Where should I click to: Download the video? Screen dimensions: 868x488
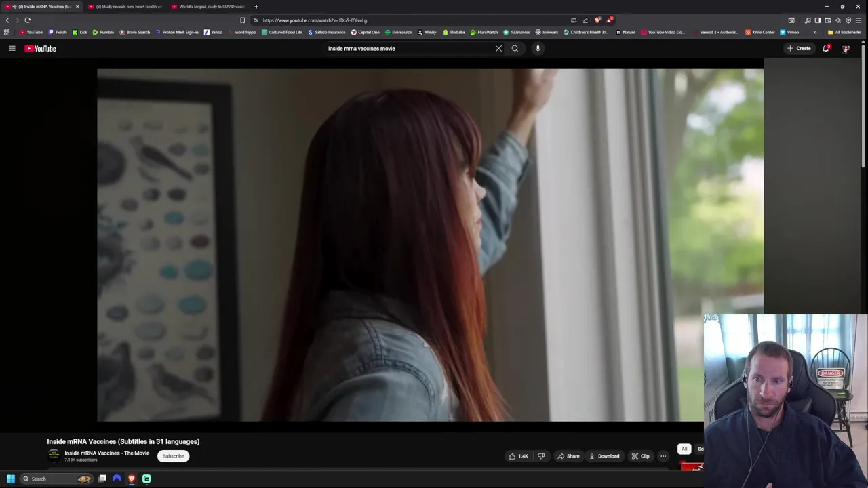[x=604, y=456]
